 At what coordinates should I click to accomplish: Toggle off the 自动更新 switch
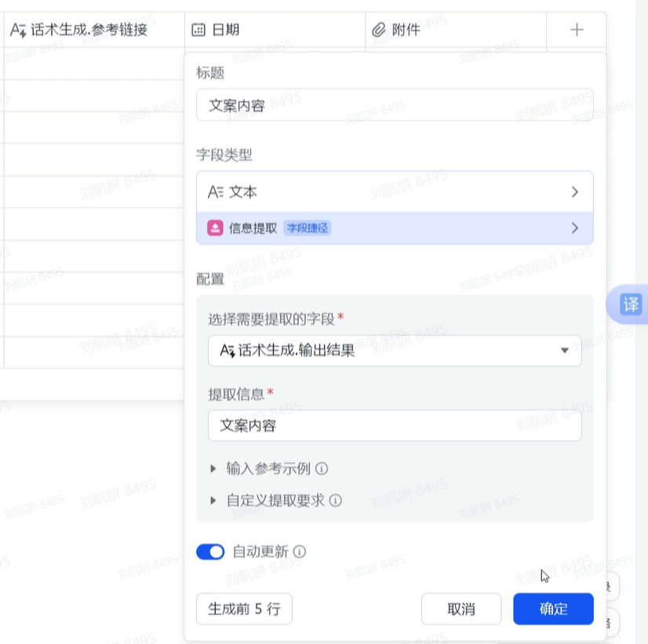(x=209, y=551)
